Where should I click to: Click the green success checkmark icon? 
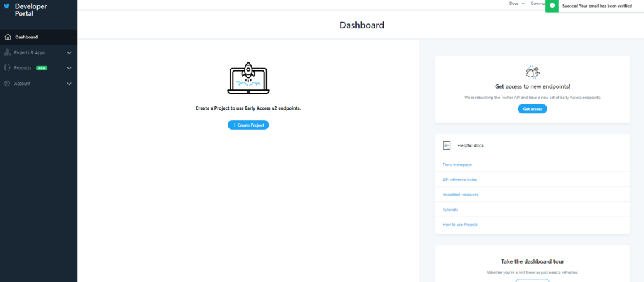click(x=552, y=5)
